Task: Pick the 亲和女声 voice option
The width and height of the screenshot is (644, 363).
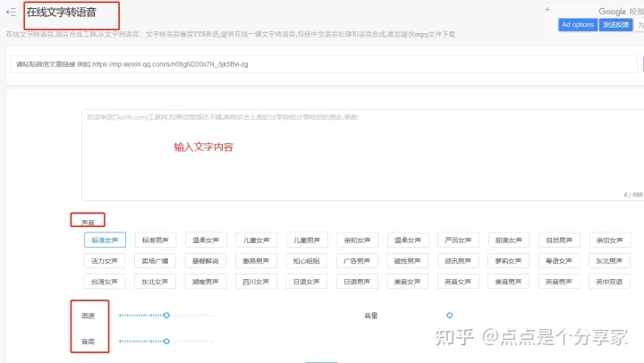Action: click(357, 241)
